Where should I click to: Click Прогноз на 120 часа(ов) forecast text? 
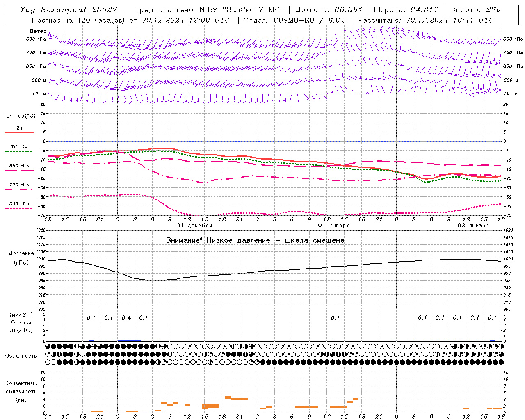coord(79,20)
